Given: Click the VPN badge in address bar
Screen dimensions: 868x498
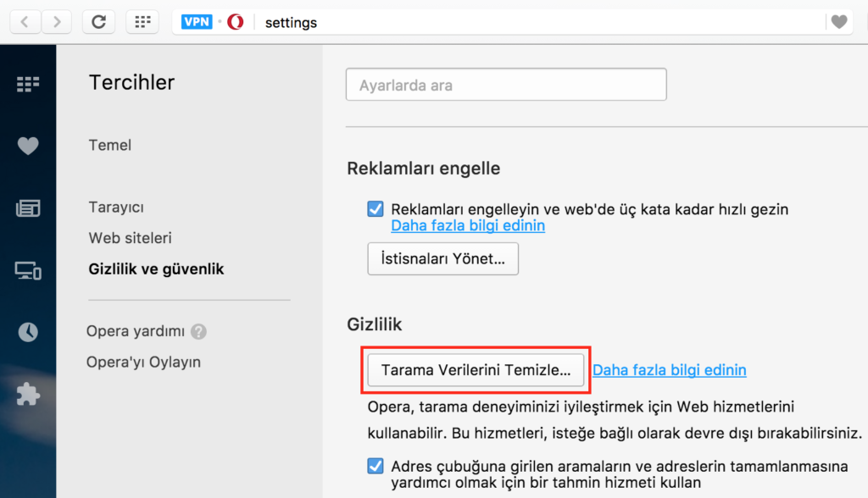Looking at the screenshot, I should [x=197, y=22].
